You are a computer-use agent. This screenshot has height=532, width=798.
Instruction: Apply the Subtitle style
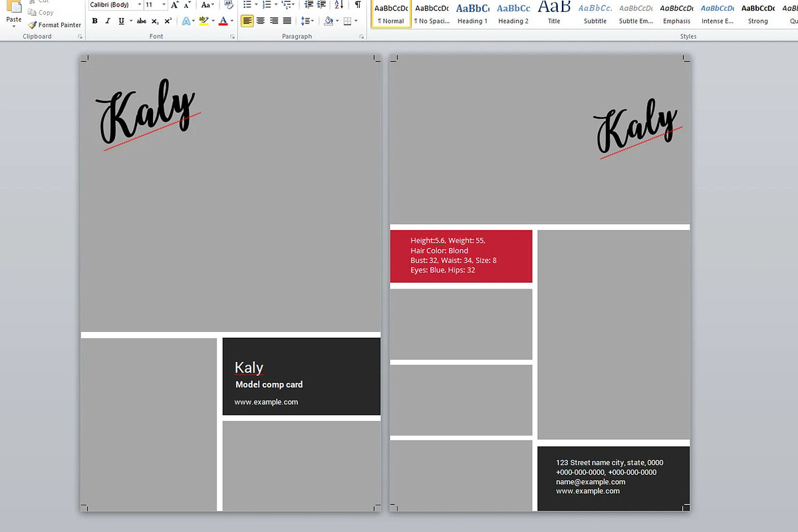[595, 13]
